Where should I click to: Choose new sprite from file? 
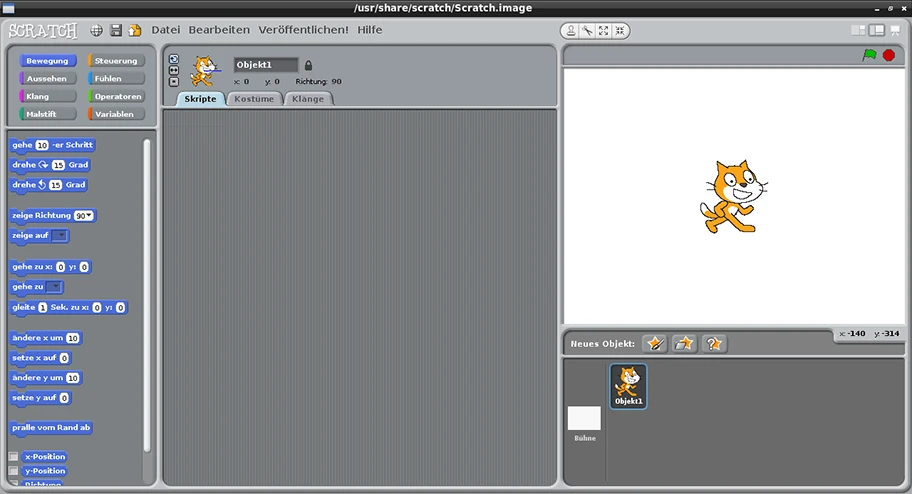tap(684, 344)
